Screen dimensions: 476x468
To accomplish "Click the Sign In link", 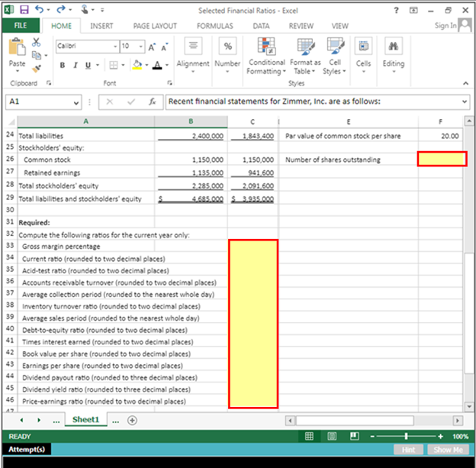I will pos(445,25).
